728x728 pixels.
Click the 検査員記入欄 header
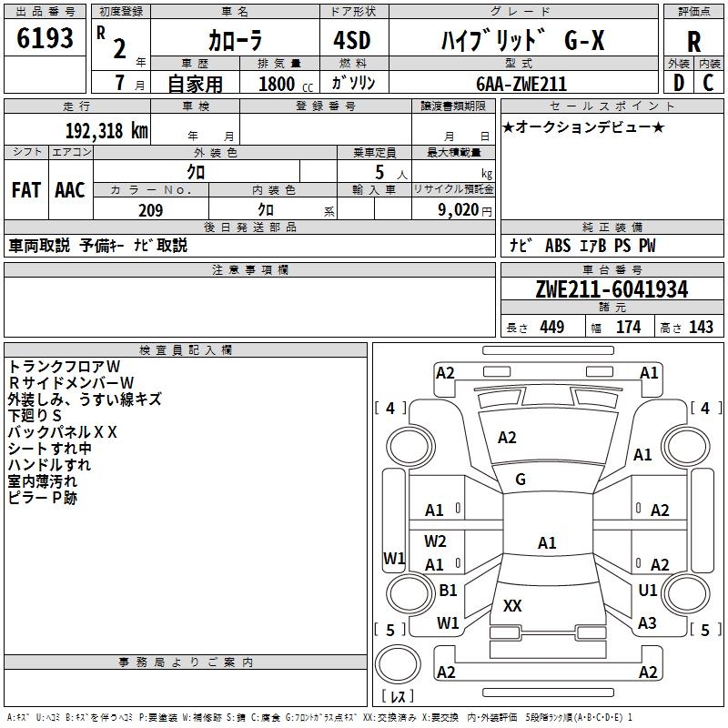click(x=186, y=350)
